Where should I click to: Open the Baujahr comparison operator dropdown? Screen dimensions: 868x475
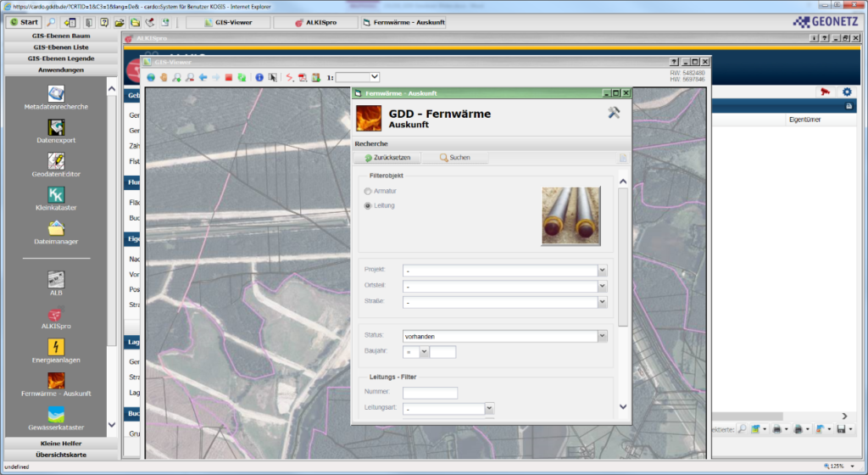tap(424, 351)
